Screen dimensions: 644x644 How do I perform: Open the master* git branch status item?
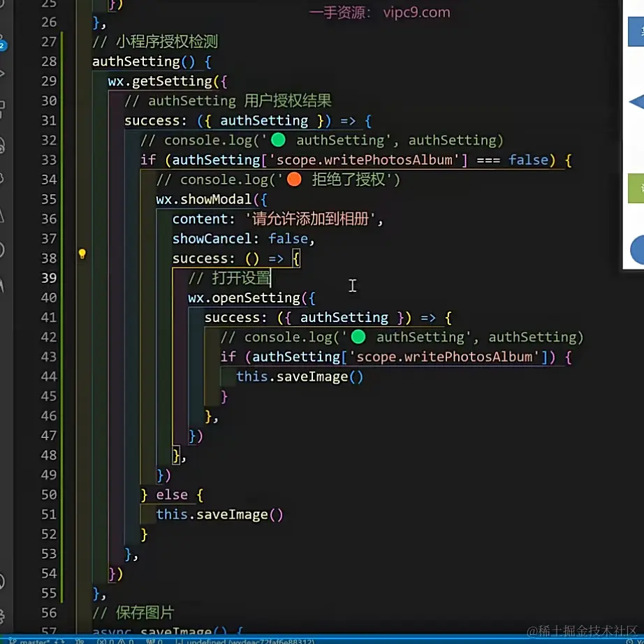29,641
